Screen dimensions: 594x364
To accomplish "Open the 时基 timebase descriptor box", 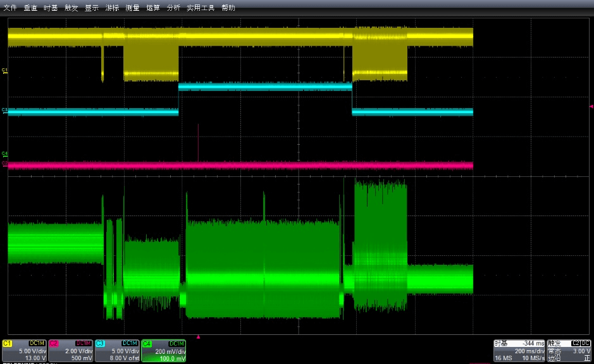I will (x=519, y=351).
